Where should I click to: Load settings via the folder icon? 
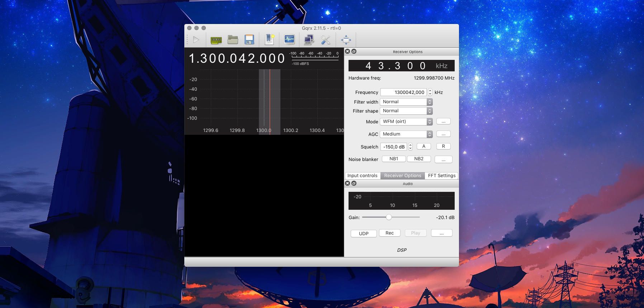[233, 40]
